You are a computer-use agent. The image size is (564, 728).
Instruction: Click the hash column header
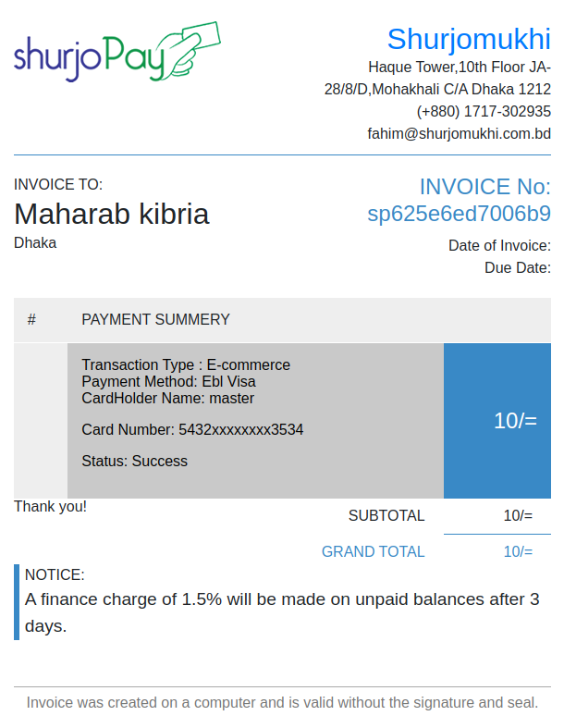coord(31,319)
